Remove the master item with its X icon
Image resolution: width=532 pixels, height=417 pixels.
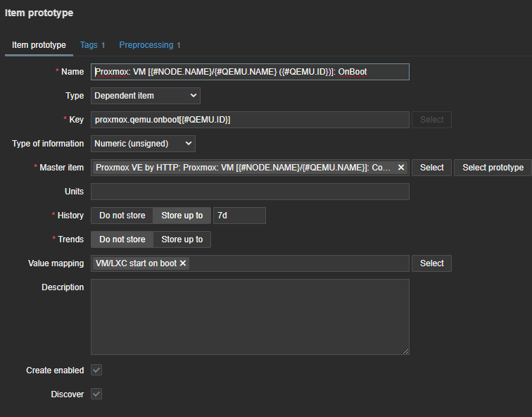click(x=401, y=168)
